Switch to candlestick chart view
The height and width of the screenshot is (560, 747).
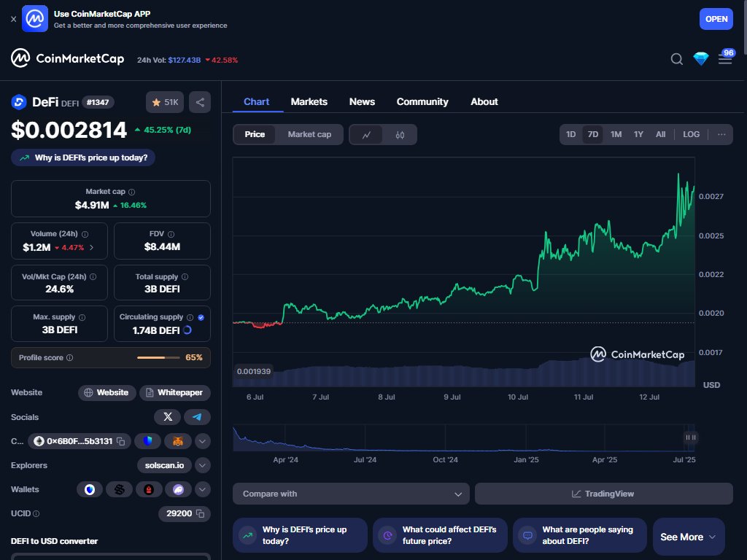click(x=400, y=135)
